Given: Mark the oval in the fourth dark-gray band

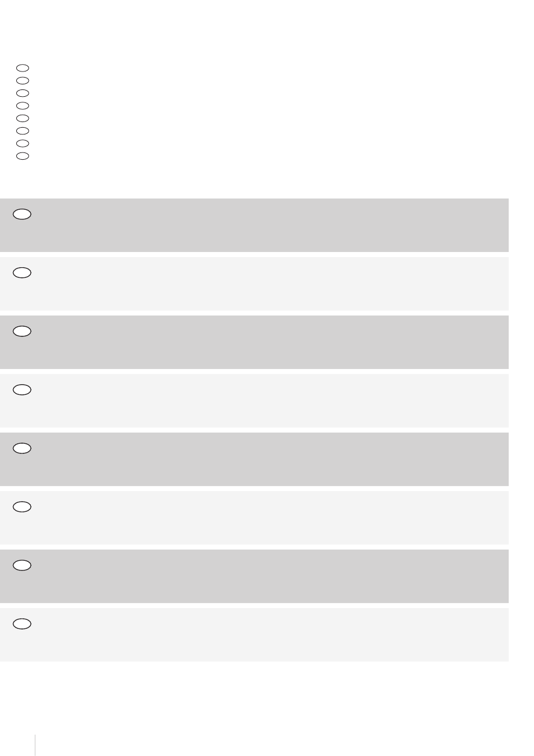Looking at the screenshot, I should [22, 565].
